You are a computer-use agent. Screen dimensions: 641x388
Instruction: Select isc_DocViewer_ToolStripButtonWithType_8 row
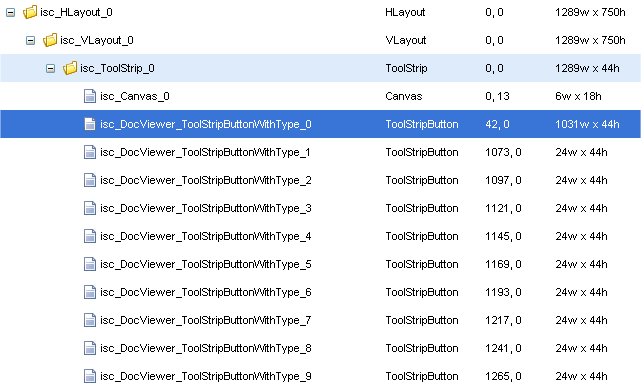pos(320,348)
